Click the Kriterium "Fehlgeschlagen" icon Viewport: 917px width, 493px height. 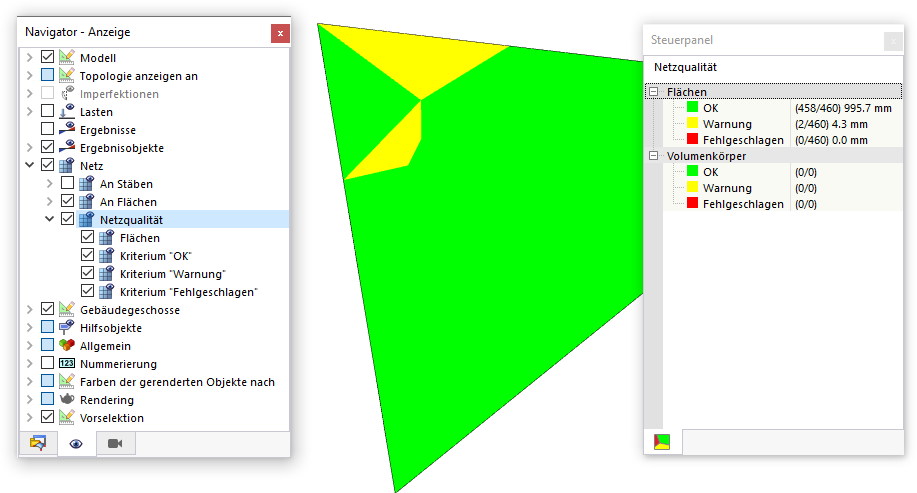click(106, 291)
